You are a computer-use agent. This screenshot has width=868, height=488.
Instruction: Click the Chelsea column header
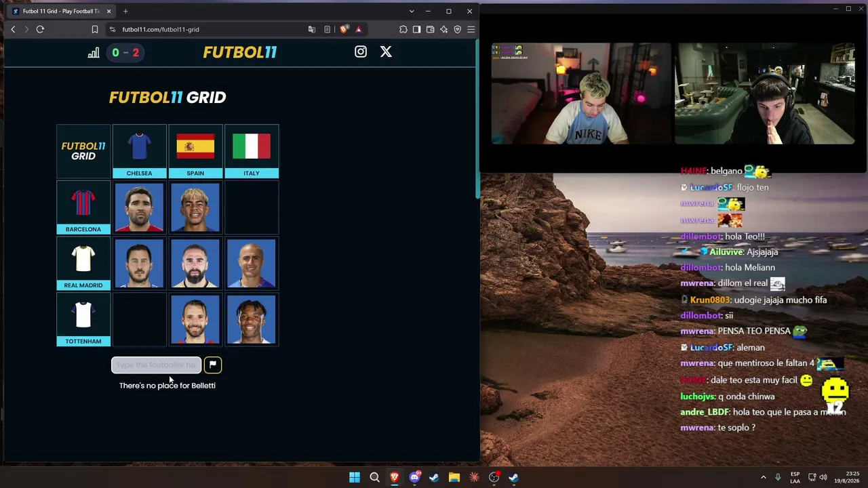point(139,151)
